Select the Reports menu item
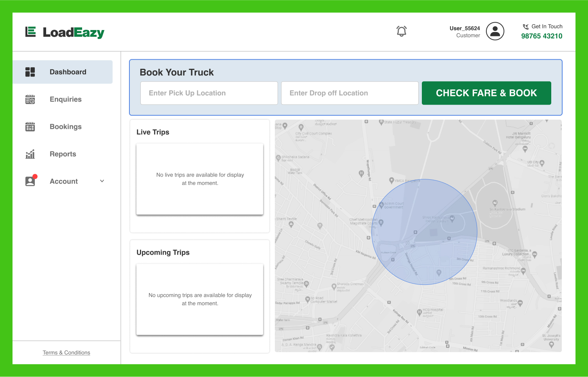The image size is (588, 377). (x=63, y=154)
